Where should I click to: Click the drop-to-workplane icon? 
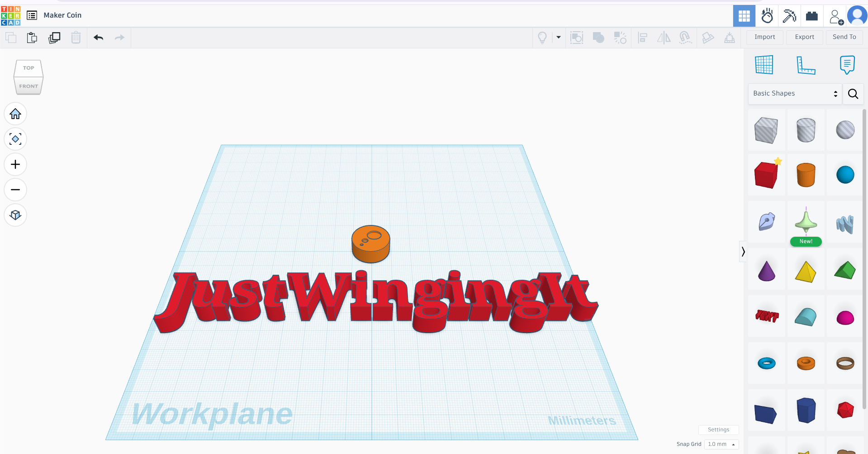click(x=729, y=38)
